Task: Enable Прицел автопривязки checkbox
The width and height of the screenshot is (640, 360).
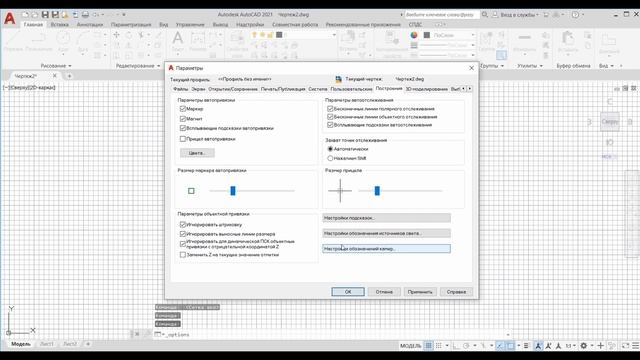Action: click(183, 139)
